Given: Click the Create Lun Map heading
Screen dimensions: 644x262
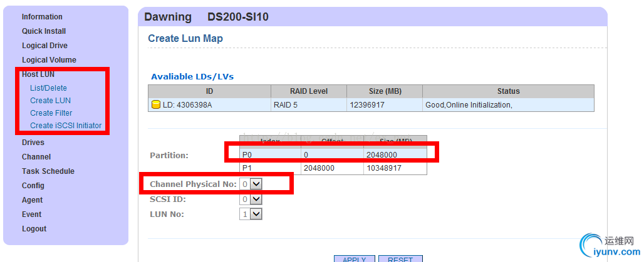Looking at the screenshot, I should tap(185, 39).
